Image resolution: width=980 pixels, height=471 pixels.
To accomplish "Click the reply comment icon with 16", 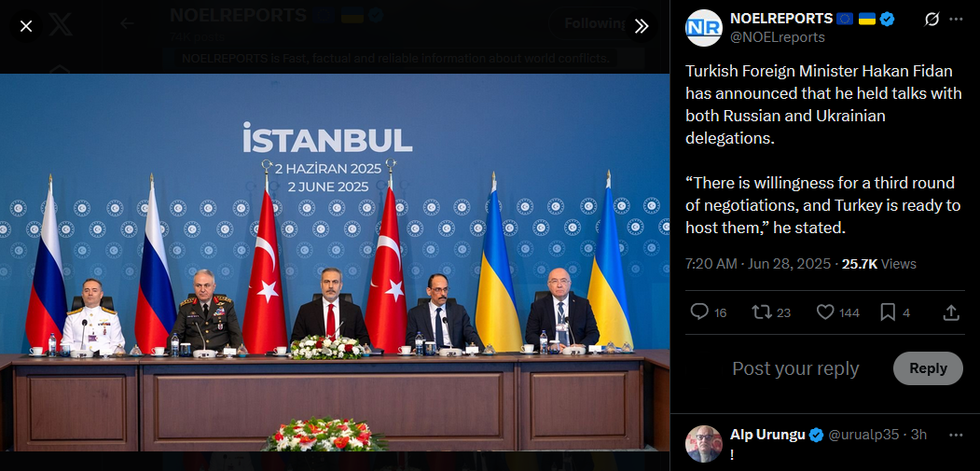I will (x=709, y=312).
